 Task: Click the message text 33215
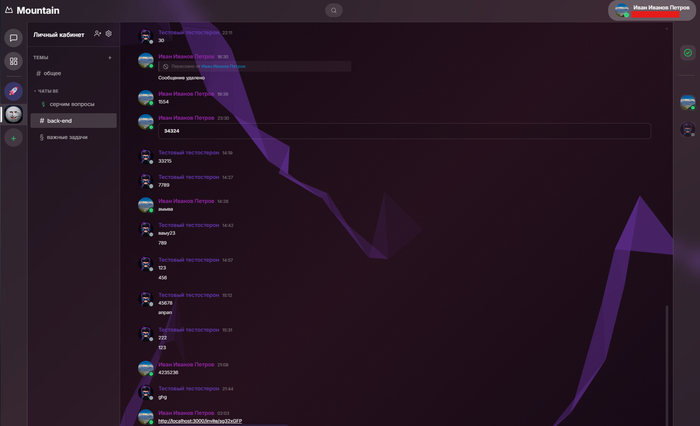coord(165,161)
